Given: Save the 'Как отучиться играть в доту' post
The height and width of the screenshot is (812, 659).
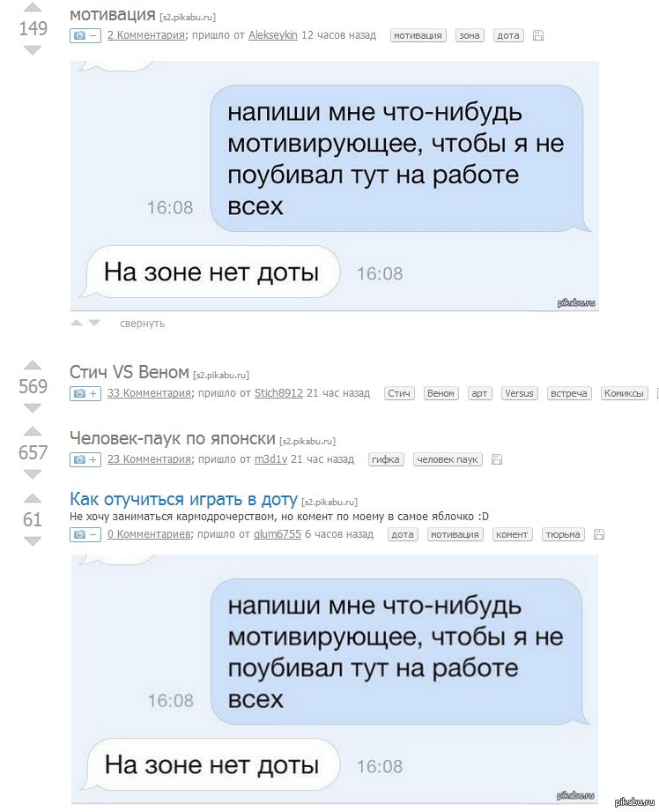Looking at the screenshot, I should click(599, 534).
